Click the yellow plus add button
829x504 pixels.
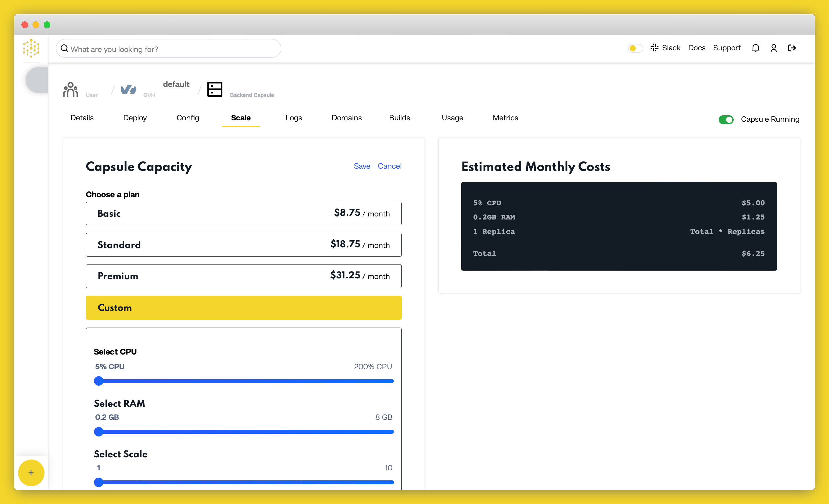point(31,473)
